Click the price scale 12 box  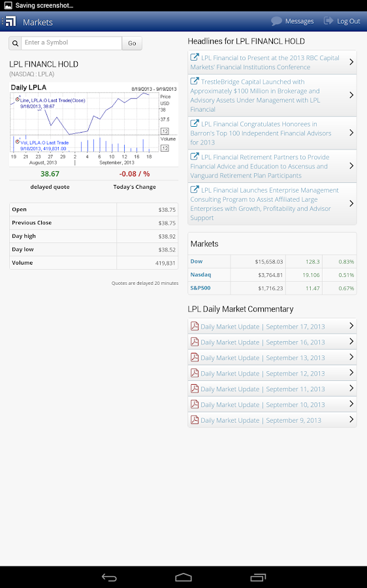click(165, 131)
